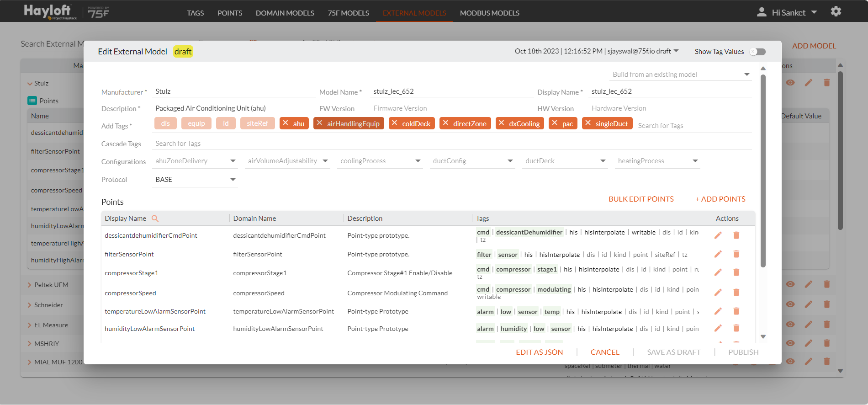This screenshot has height=405, width=868.
Task: Open the version history draft dropdown
Action: [x=676, y=51]
